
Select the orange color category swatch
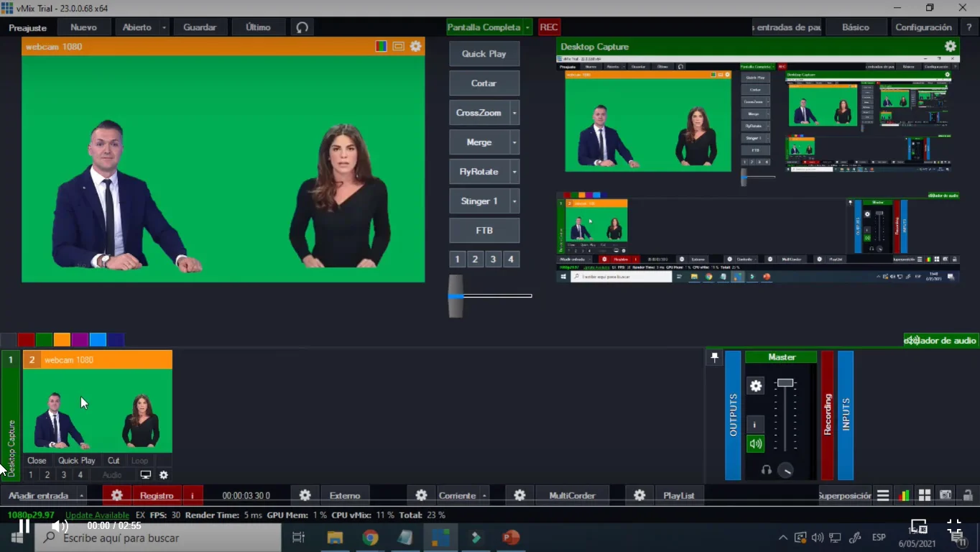(63, 340)
